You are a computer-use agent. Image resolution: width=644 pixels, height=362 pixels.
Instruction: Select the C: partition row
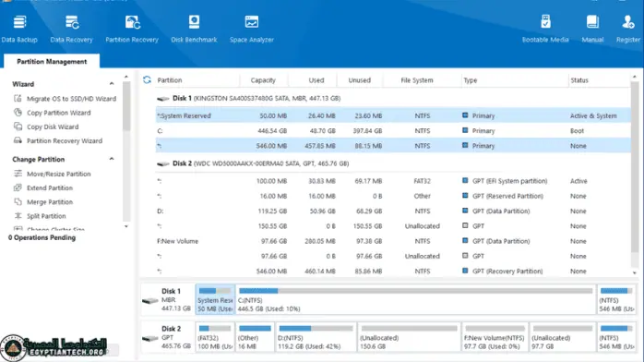[393, 130]
